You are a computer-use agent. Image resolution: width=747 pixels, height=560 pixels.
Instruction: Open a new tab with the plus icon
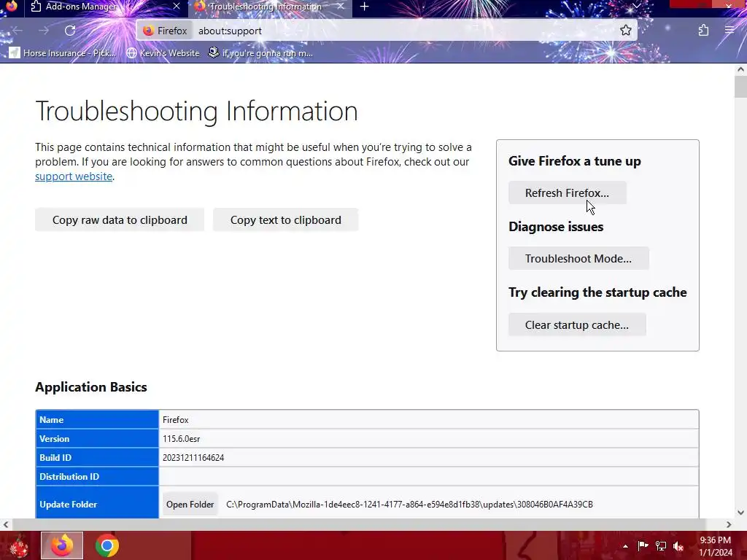click(365, 7)
